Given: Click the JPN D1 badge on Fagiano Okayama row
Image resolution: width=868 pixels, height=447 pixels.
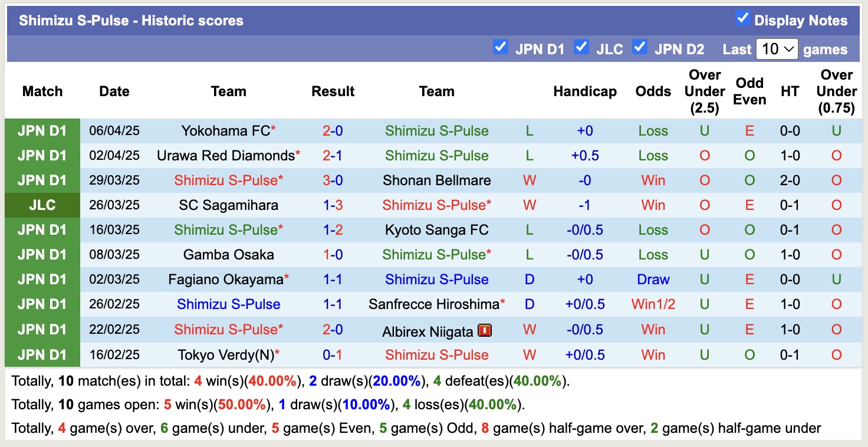Looking at the screenshot, I should tap(42, 280).
